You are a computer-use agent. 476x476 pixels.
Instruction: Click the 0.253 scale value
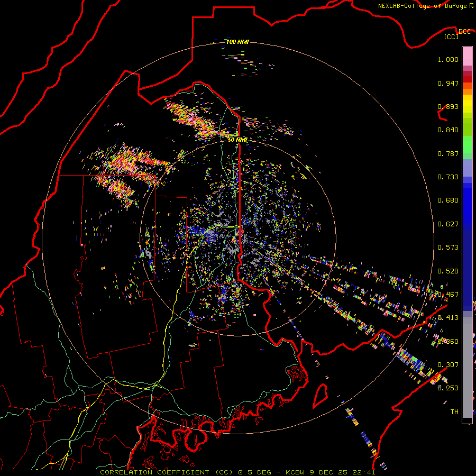pyautogui.click(x=448, y=388)
